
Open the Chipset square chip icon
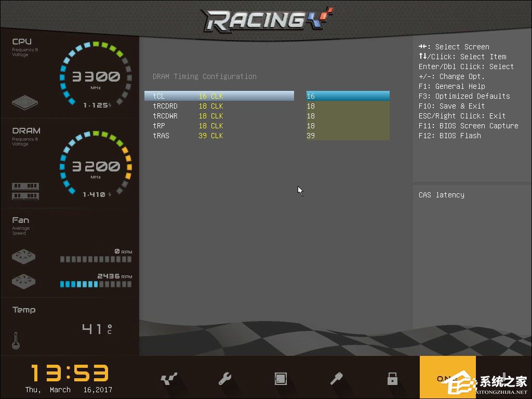[281, 379]
